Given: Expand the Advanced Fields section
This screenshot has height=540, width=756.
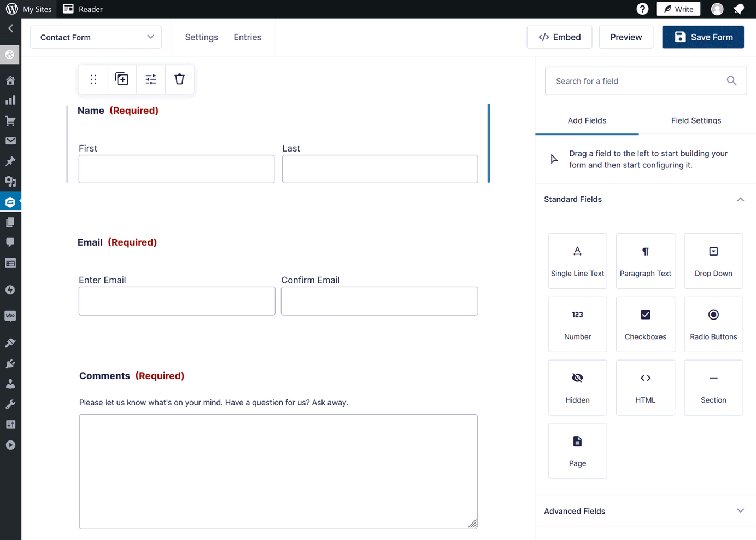Looking at the screenshot, I should 740,511.
